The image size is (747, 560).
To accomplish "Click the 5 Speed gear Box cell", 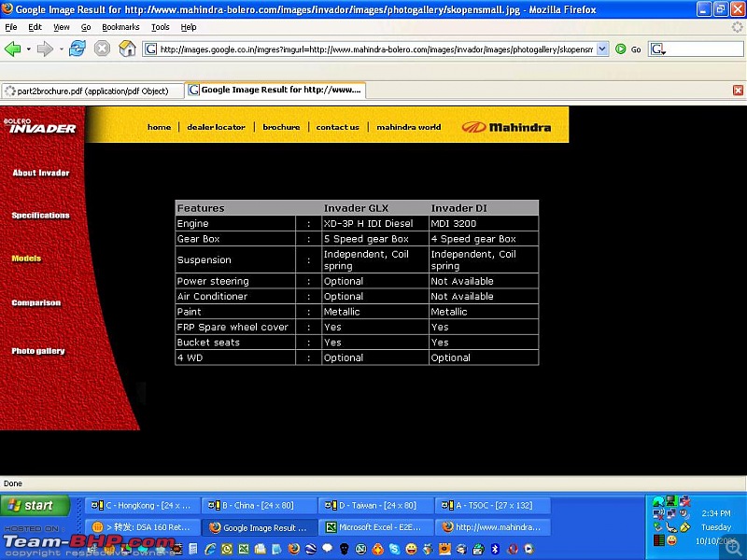I will click(375, 239).
